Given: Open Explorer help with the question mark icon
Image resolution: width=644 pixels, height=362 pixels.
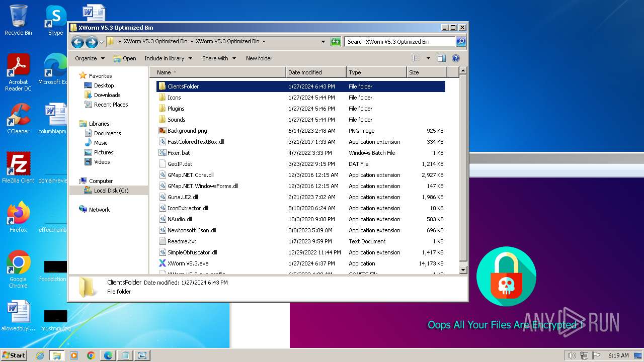Looking at the screenshot, I should (456, 58).
